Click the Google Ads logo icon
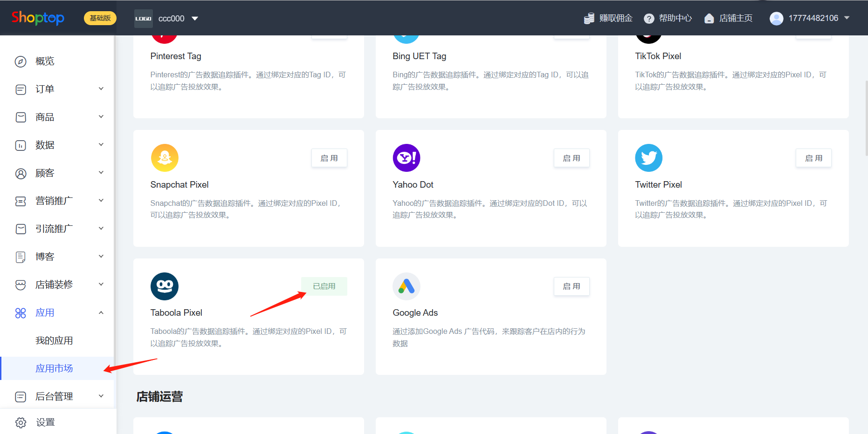The height and width of the screenshot is (434, 868). [406, 286]
